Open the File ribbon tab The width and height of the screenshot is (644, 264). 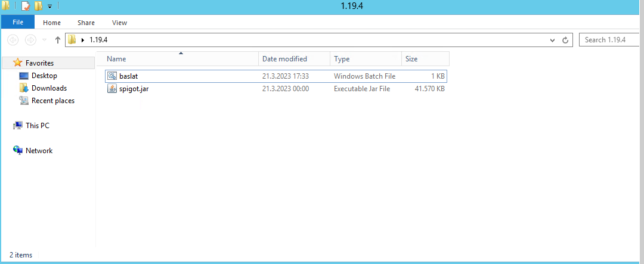pyautogui.click(x=18, y=22)
